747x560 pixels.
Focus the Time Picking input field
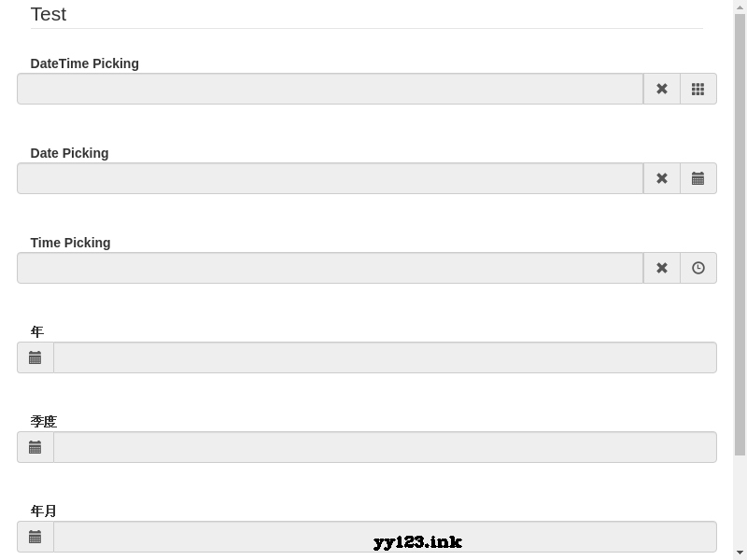tap(331, 268)
